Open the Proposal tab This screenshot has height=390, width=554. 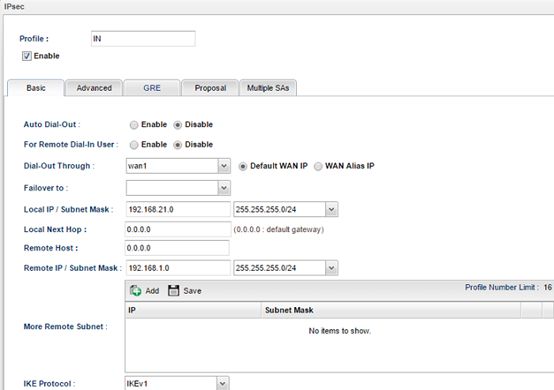[210, 88]
